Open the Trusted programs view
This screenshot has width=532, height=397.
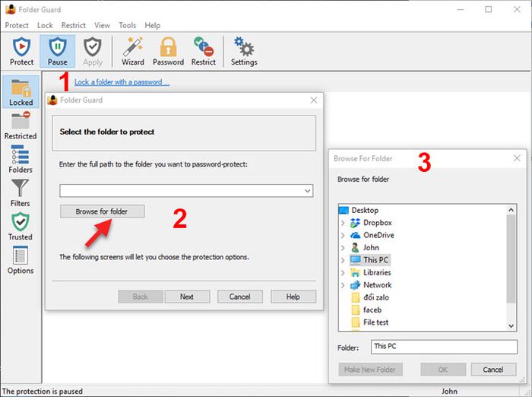21,227
